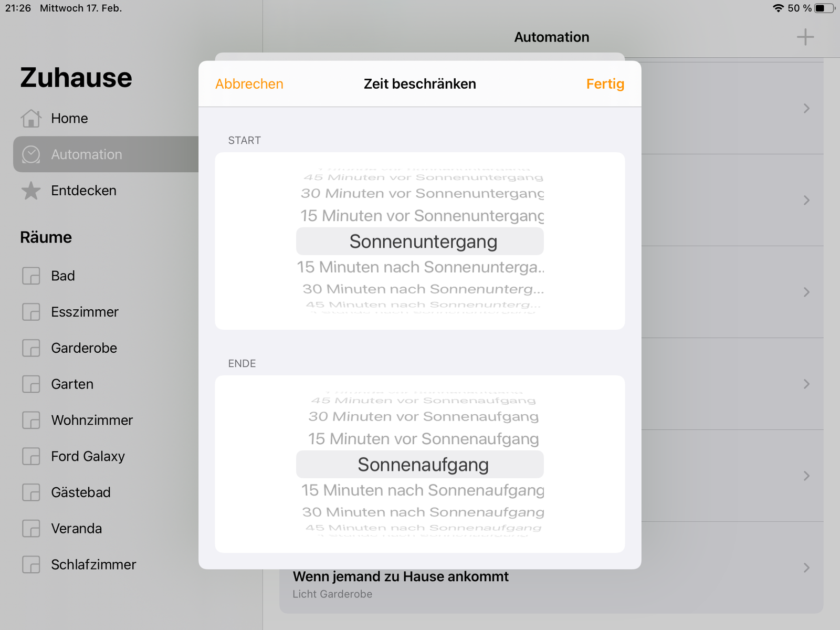The height and width of the screenshot is (630, 840).
Task: Expand the 'Wenn jemand zu Hause ankommt' chevron
Action: tap(806, 568)
